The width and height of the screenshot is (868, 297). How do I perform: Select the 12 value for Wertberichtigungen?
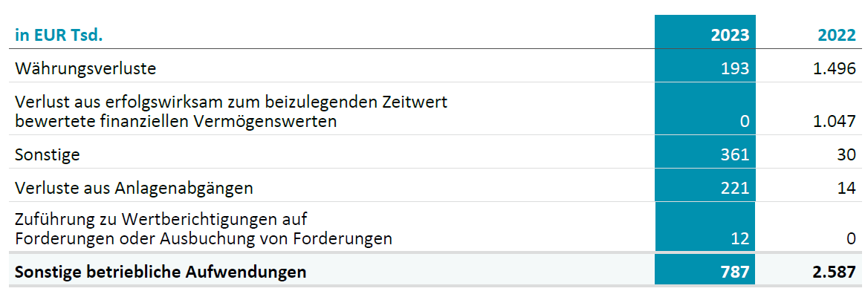tap(739, 239)
